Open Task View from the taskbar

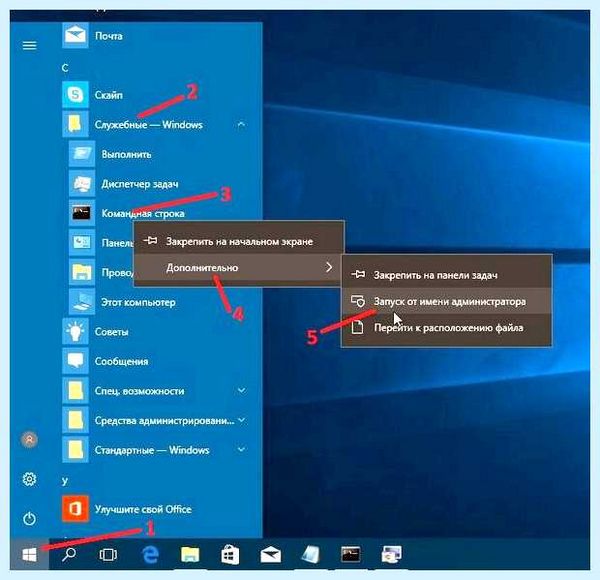[x=108, y=554]
